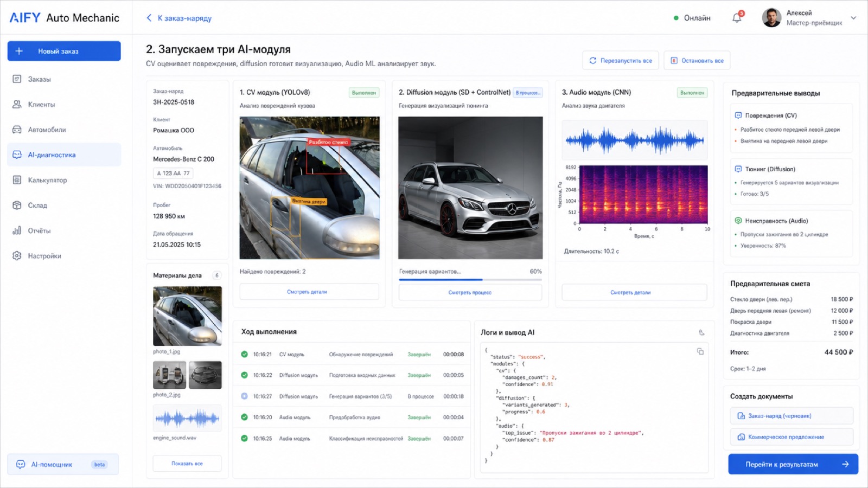Screen dimensions: 868x488
Task: Expand the user profile dropdown chevron
Action: coord(853,18)
